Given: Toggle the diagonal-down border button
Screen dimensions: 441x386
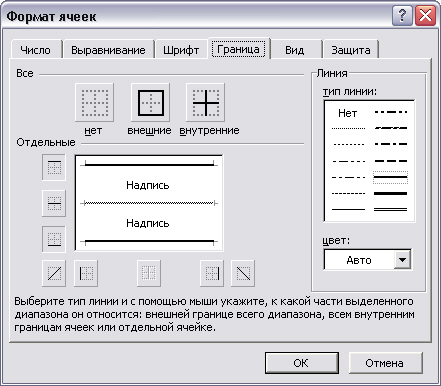Looking at the screenshot, I should (243, 273).
